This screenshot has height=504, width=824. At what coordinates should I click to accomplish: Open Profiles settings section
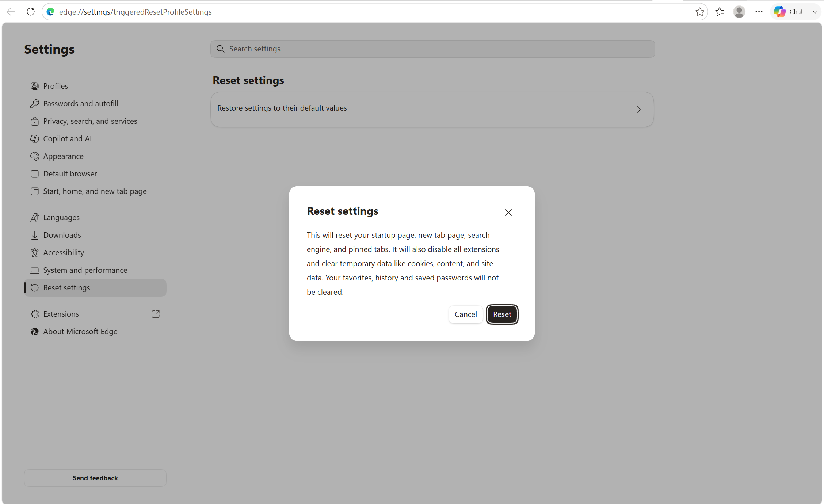[95, 86]
